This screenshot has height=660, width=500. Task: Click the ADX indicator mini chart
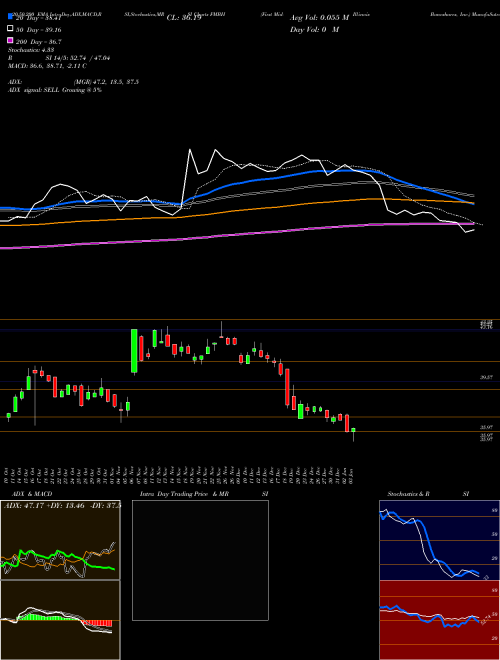point(60,540)
